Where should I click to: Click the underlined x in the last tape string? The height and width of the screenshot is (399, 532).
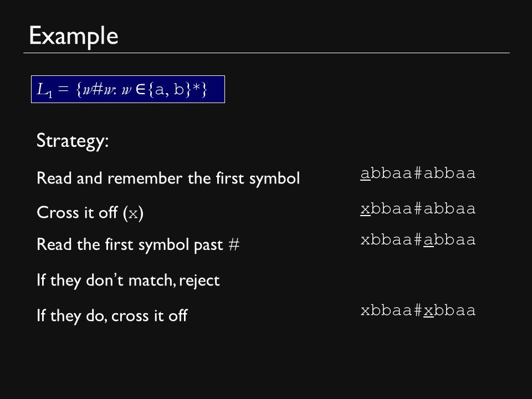428,311
